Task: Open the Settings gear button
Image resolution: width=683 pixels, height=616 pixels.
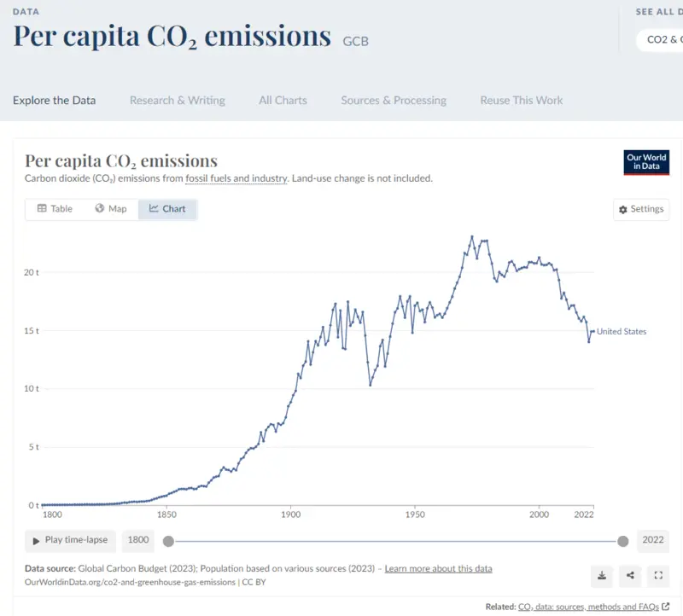Action: click(x=641, y=209)
